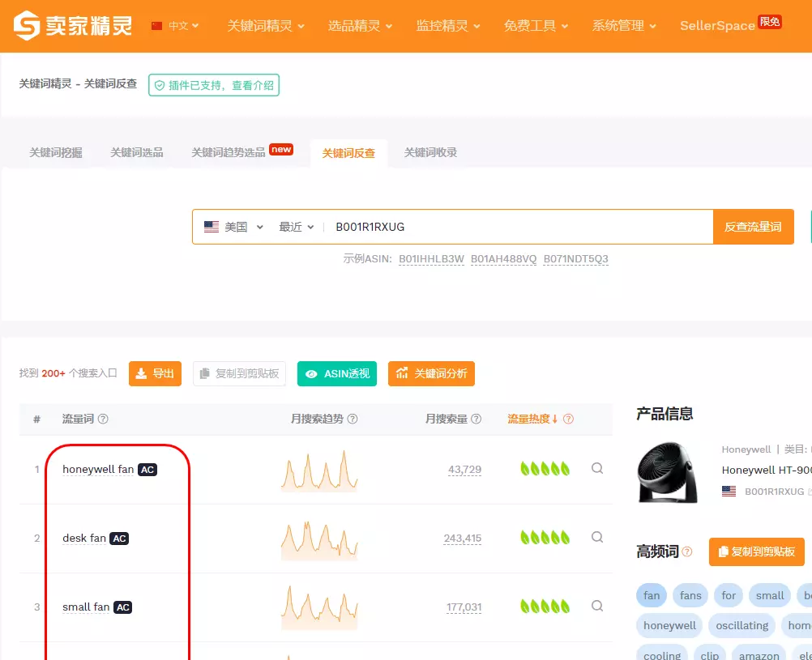Open the 中文 language dropdown
Viewport: 812px width, 660px height.
tap(175, 25)
